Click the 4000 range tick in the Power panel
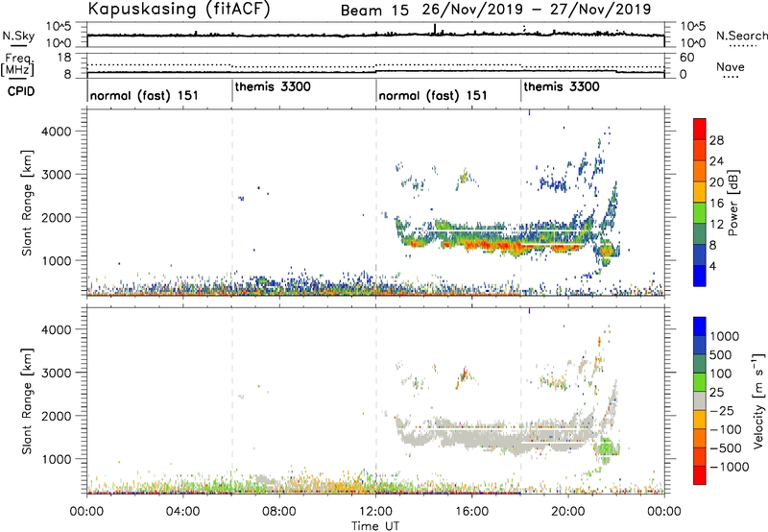The image size is (768, 532). coord(56,132)
